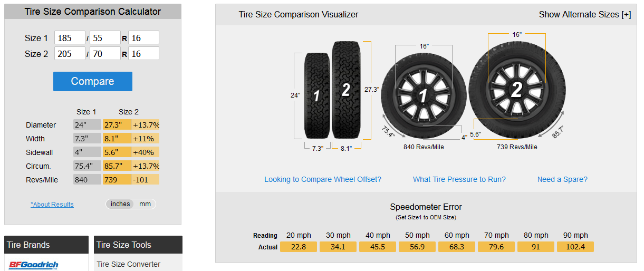
Task: Expand Show Alternate Sizes [+]
Action: pos(584,15)
